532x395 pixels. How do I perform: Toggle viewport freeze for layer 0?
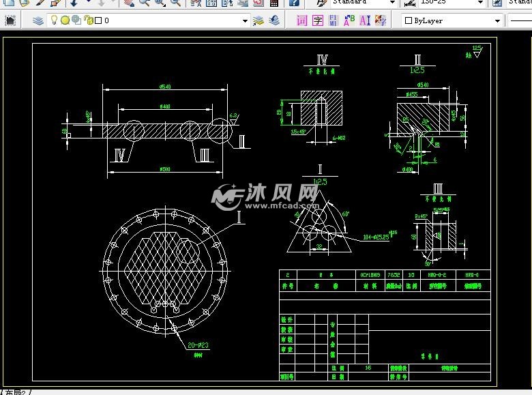76,20
